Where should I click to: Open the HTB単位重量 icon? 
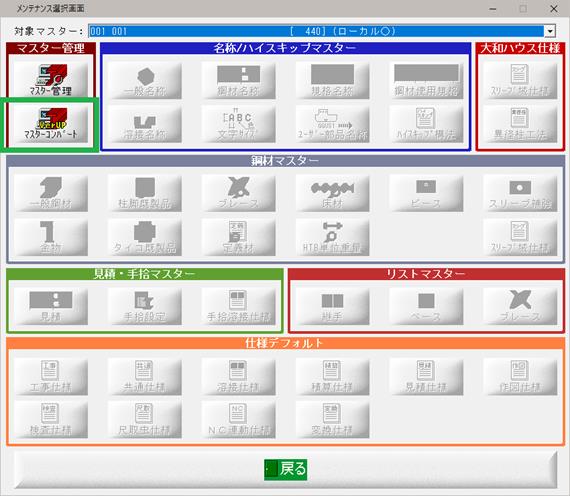332,237
